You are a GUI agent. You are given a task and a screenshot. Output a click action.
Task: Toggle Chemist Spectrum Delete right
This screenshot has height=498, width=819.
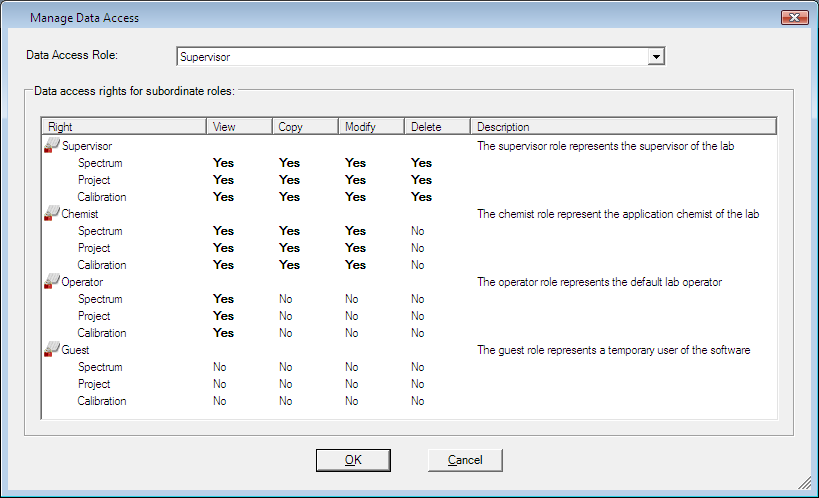coord(417,231)
